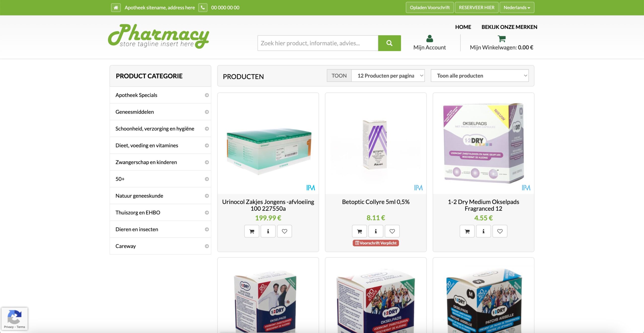Screen dimensions: 644x333
Task: Open BEKIJK ONZE MERKEN menu
Action: [x=509, y=27]
